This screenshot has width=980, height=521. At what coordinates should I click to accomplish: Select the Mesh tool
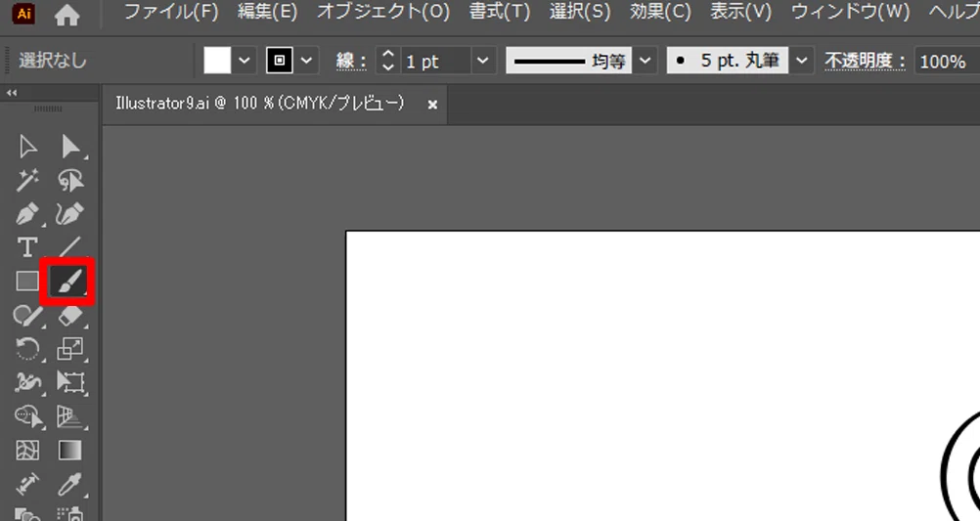(27, 451)
